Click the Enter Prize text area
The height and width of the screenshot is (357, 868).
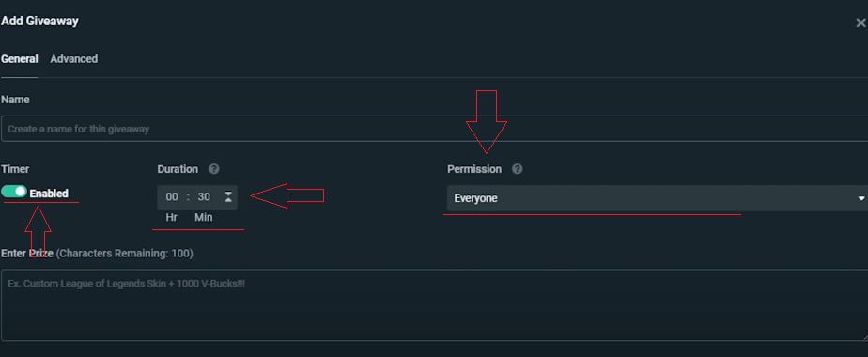pyautogui.click(x=435, y=305)
